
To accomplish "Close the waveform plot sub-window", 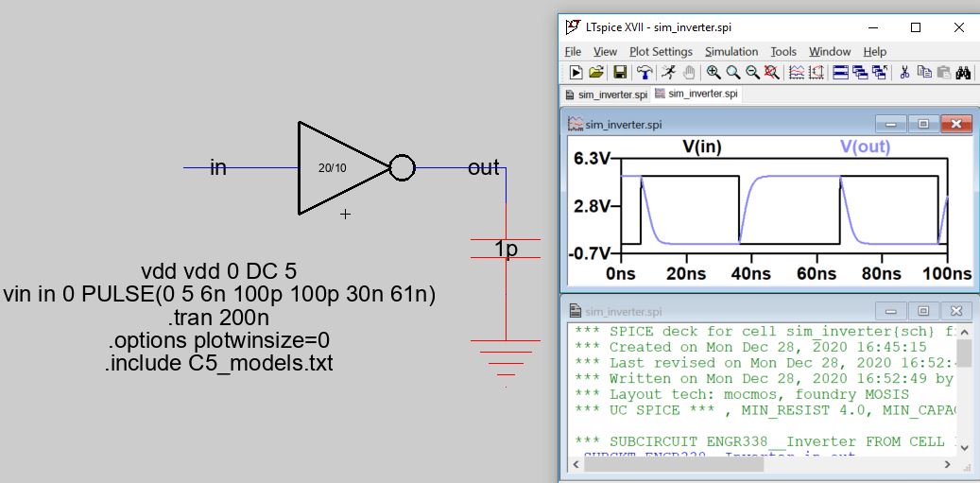I will (955, 124).
